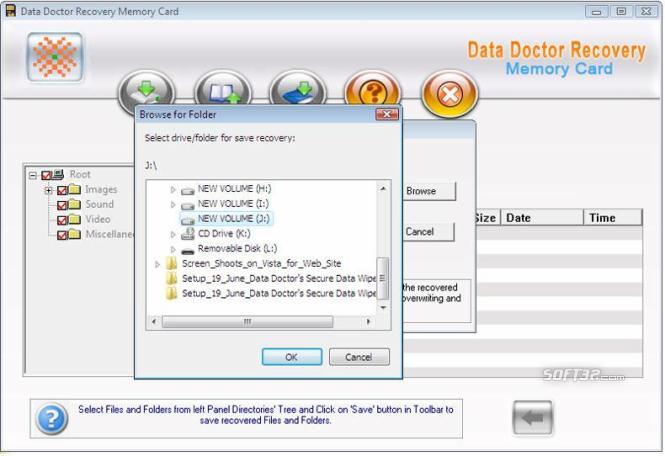665x456 pixels.
Task: Uncheck the Root checkbox
Action: pyautogui.click(x=46, y=175)
